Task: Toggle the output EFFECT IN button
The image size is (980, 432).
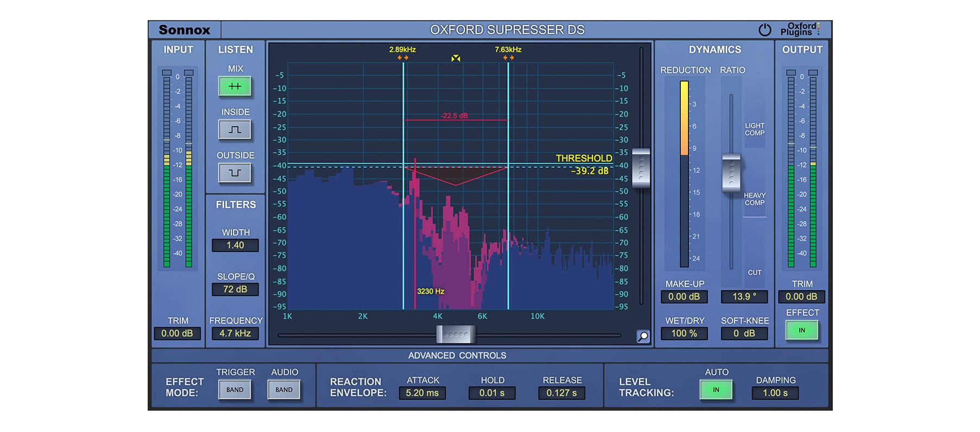Action: pos(802,330)
